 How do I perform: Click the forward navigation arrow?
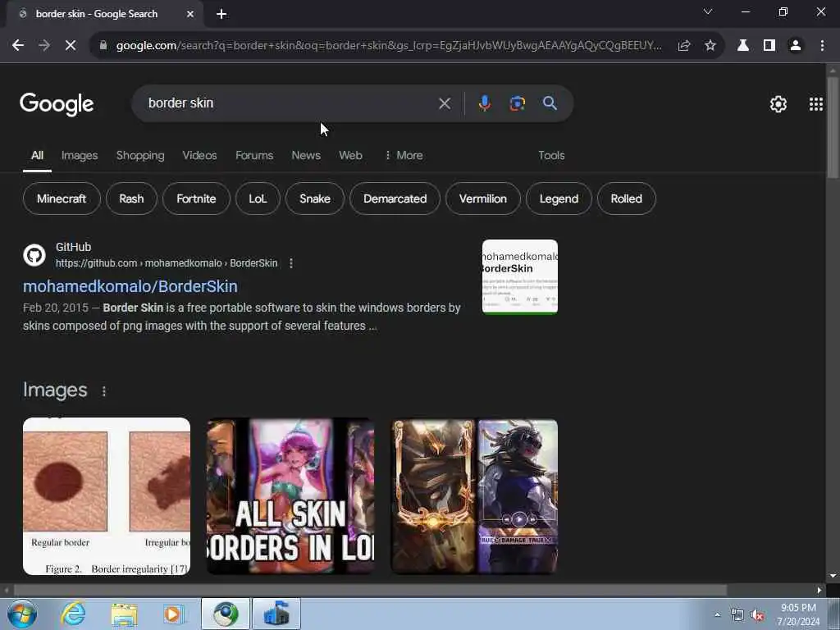point(44,46)
